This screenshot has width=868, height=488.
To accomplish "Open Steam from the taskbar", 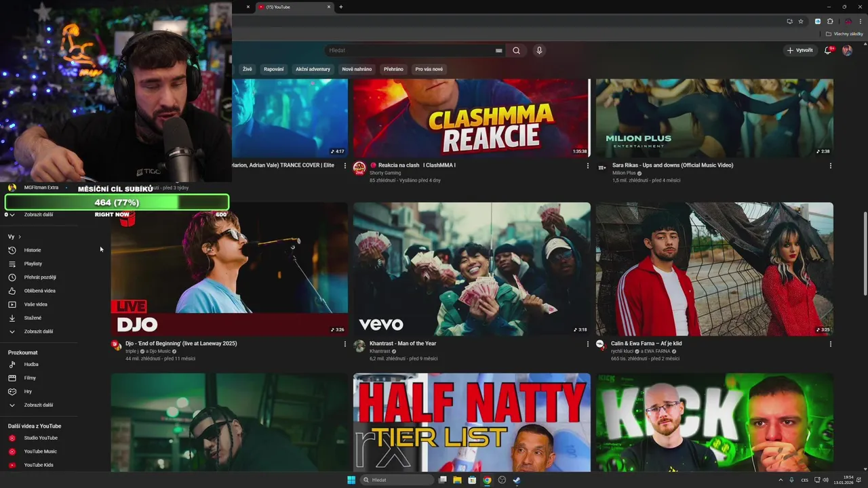I will coord(517,480).
